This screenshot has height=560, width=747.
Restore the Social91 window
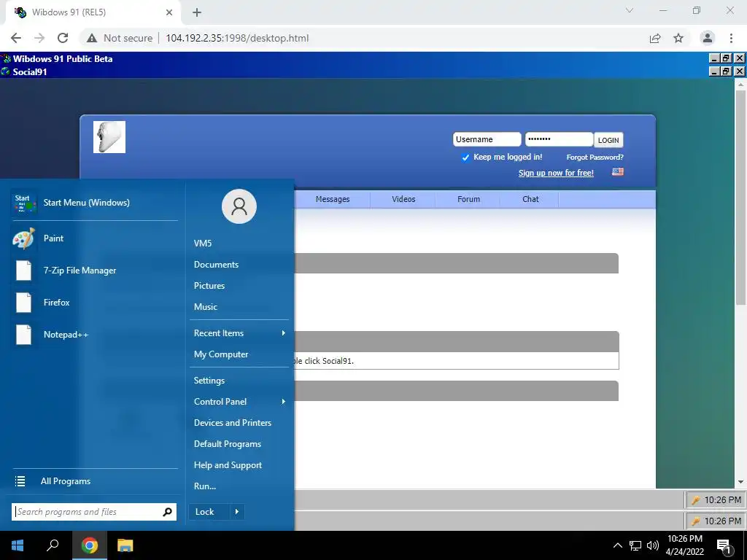pos(726,71)
